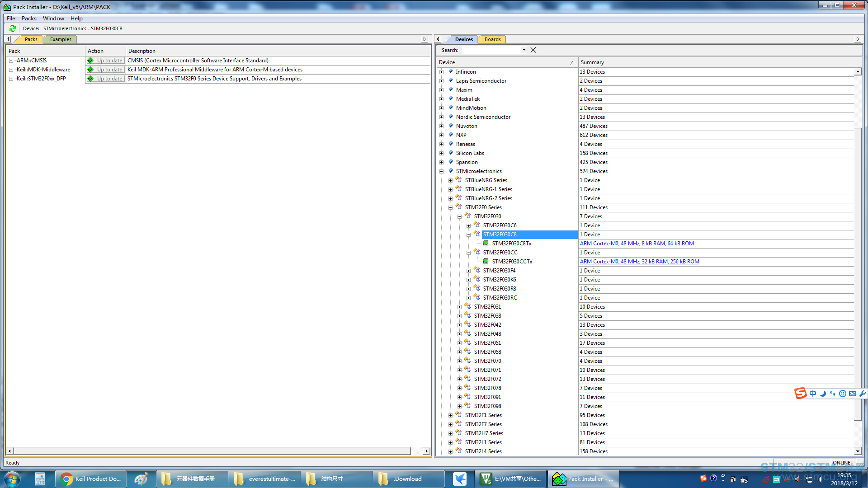Screen dimensions: 868x488
Task: Click the STM32F030 subfamily icon
Action: [x=467, y=216]
